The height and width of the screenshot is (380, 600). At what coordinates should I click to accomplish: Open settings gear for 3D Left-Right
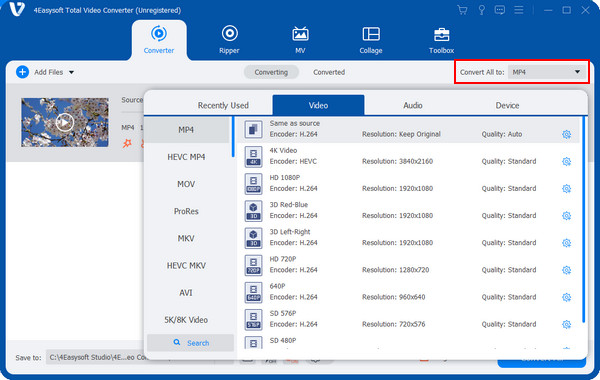[x=567, y=243]
